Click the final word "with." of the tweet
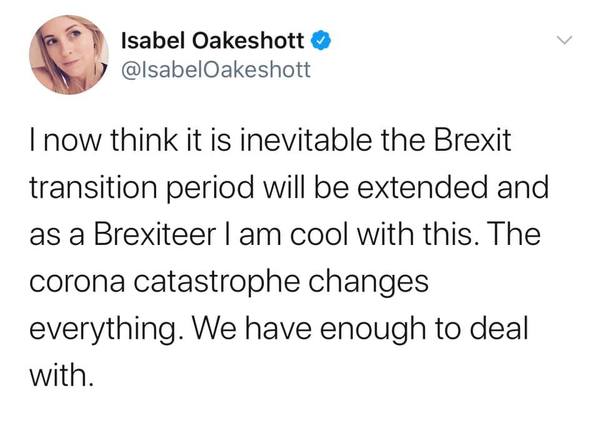Image resolution: width=600 pixels, height=425 pixels. (65, 373)
